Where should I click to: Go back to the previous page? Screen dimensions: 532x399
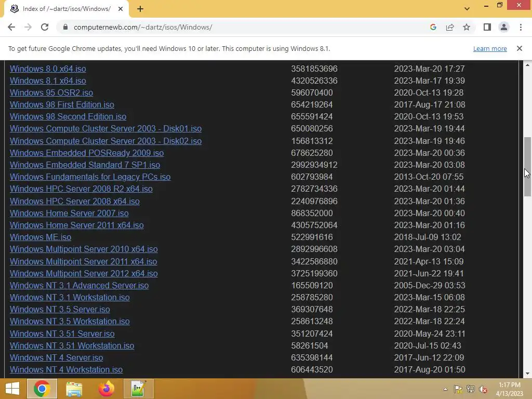[x=11, y=27]
